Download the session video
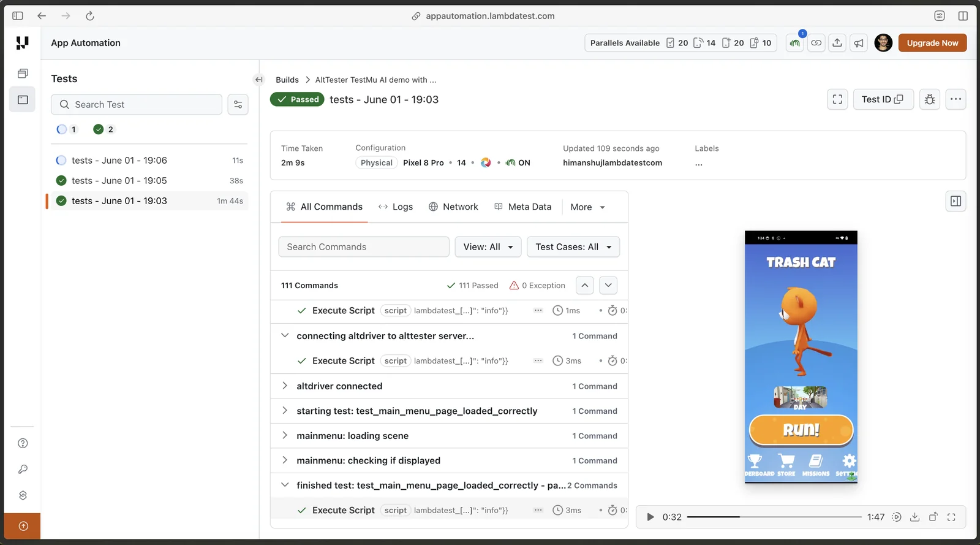 tap(914, 517)
